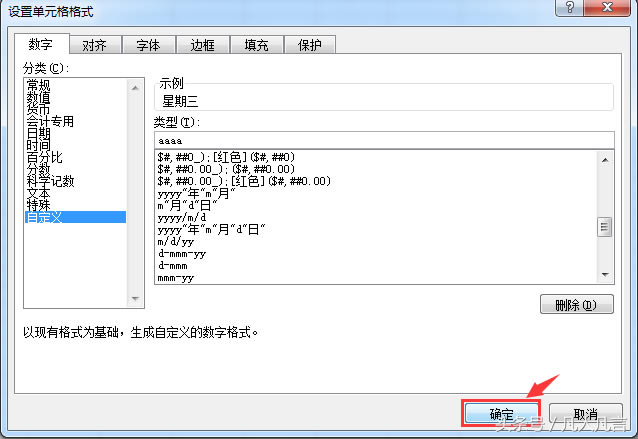Viewport: 638px width, 439px height.
Task: Click the type list scroll down arrow
Action: (604, 274)
